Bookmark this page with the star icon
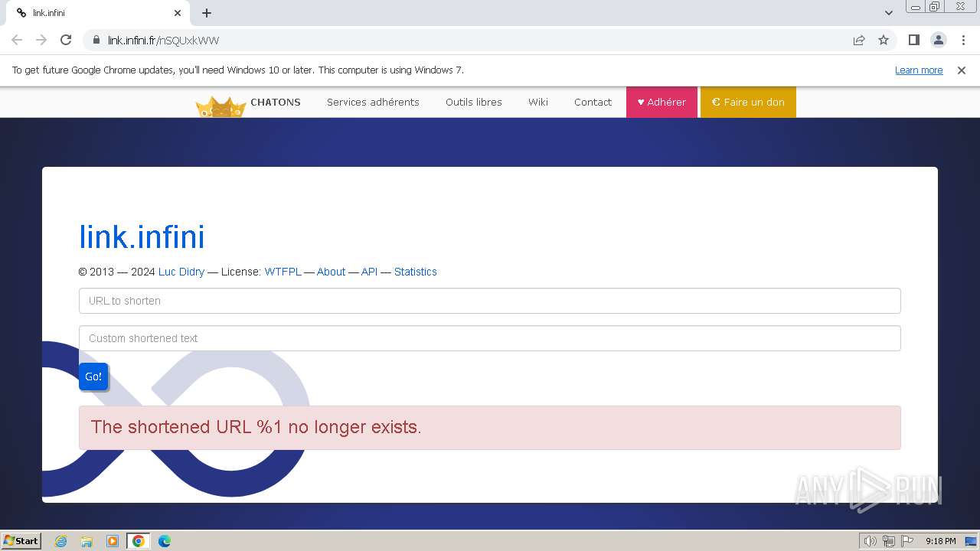The height and width of the screenshot is (551, 980). 884,40
